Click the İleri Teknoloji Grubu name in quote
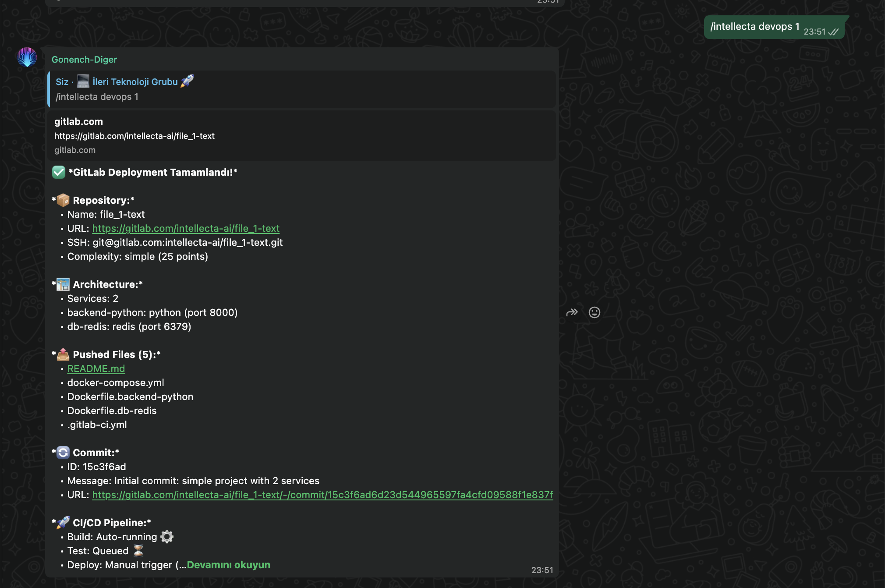885x588 pixels. point(135,82)
